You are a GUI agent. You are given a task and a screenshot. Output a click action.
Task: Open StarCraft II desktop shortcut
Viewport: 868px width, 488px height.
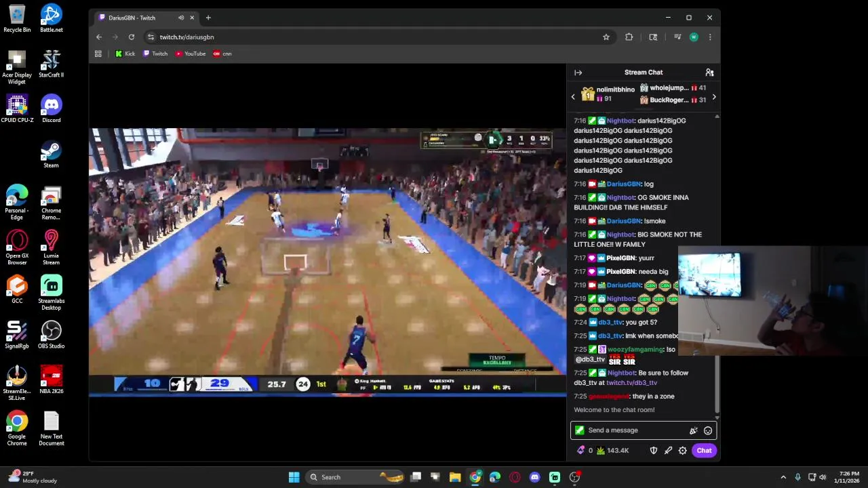point(51,64)
